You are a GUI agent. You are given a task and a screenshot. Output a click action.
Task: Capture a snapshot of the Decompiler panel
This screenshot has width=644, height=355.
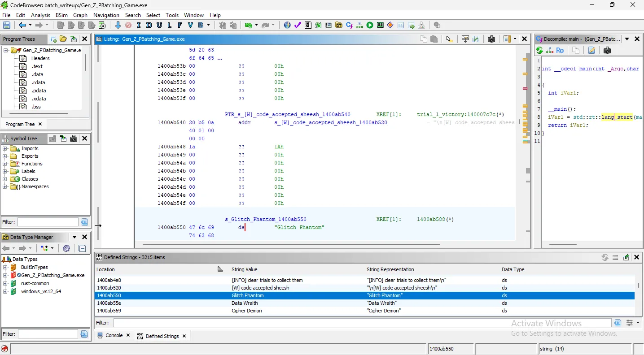pos(607,50)
